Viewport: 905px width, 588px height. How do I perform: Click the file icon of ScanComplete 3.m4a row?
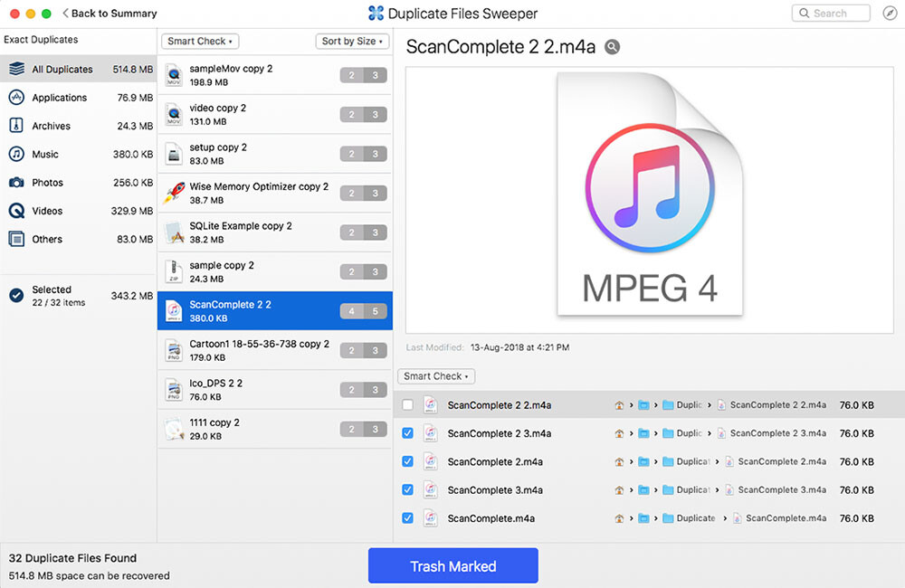click(x=431, y=490)
